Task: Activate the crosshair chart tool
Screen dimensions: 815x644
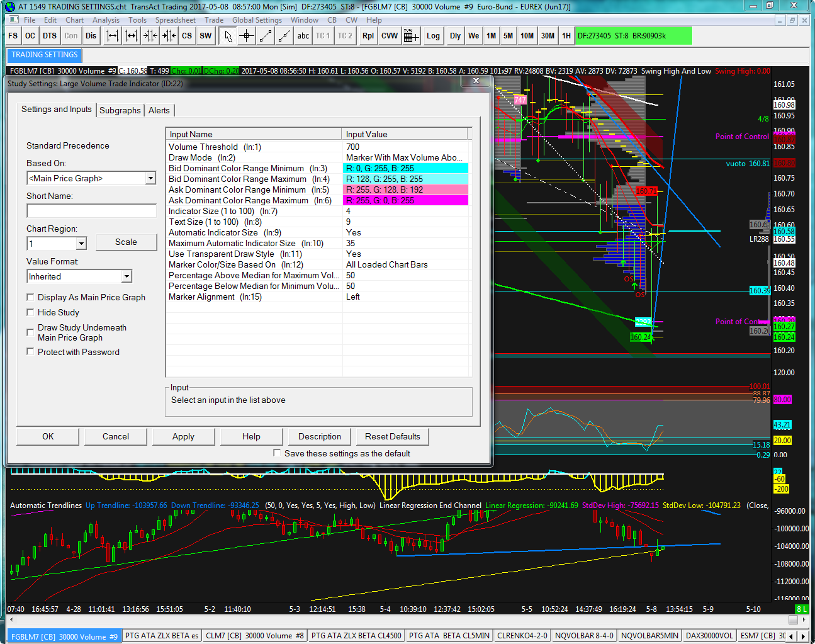Action: tap(247, 36)
